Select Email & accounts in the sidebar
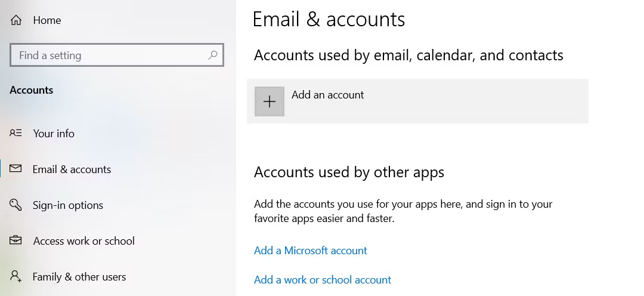 72,169
